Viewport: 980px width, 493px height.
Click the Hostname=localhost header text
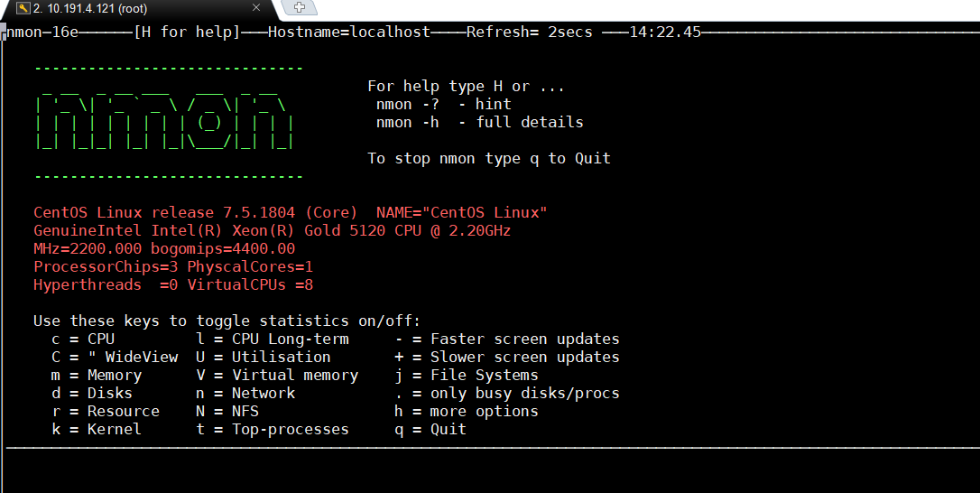tap(349, 32)
